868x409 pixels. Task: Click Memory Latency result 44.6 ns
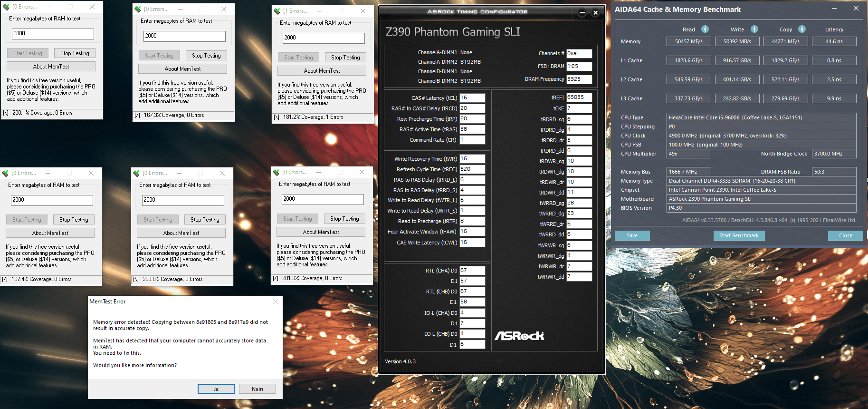pyautogui.click(x=834, y=41)
